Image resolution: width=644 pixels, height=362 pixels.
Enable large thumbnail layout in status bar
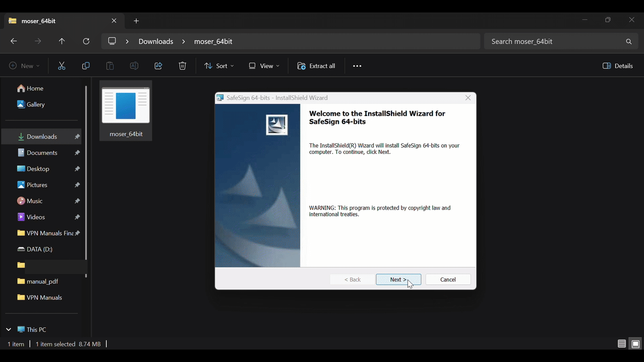point(636,344)
